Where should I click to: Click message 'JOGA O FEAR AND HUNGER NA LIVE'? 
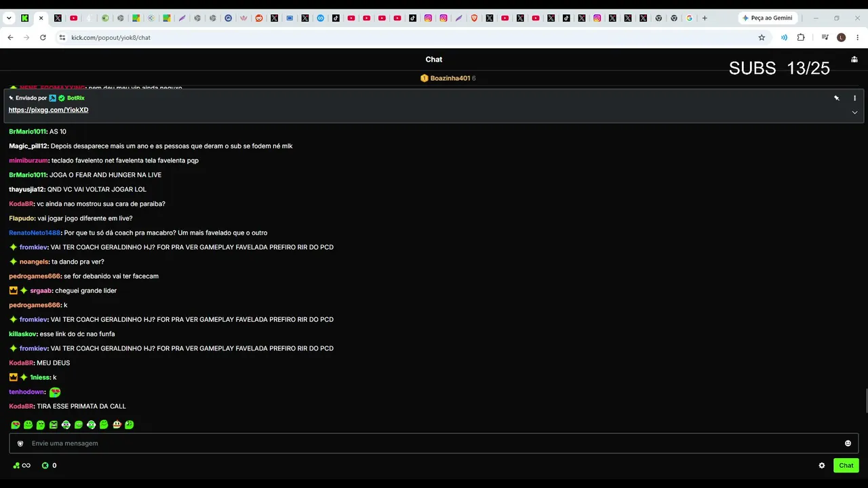[x=105, y=175]
